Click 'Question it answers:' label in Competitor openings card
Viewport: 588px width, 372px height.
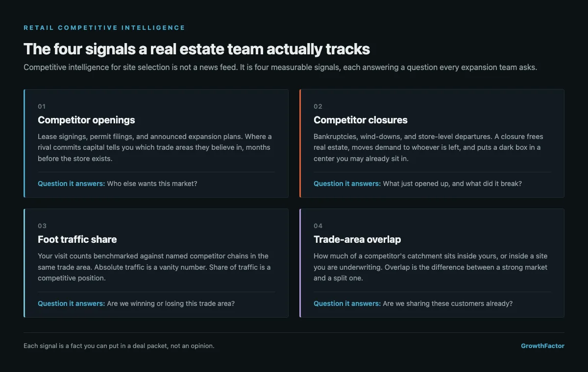(72, 184)
